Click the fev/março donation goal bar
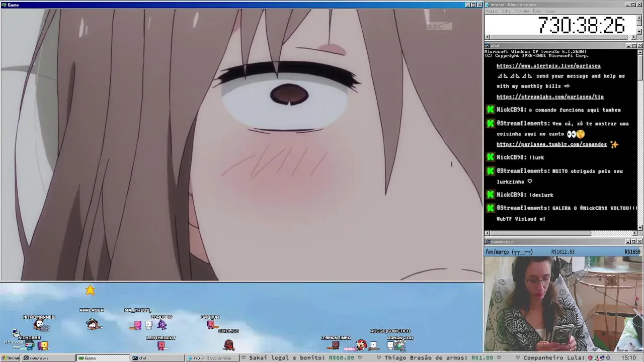The height and width of the screenshot is (362, 644). (563, 252)
